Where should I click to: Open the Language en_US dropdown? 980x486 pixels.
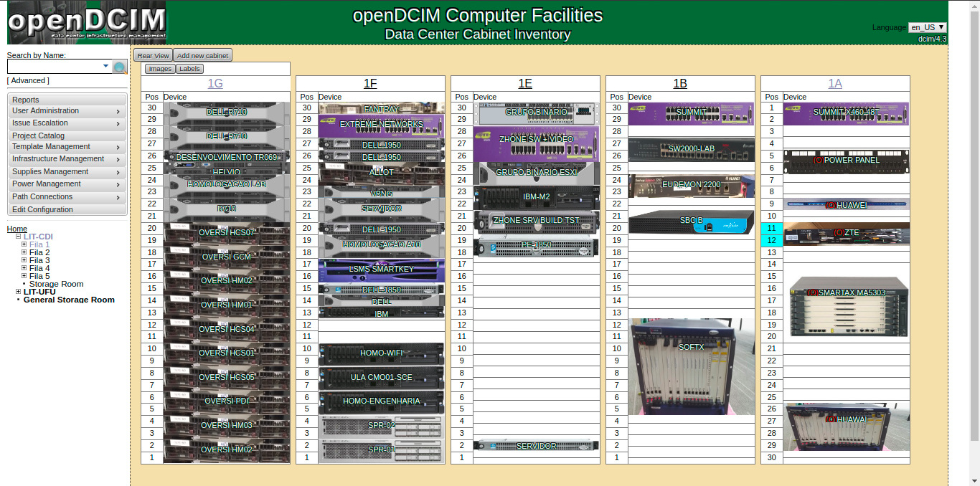point(927,27)
